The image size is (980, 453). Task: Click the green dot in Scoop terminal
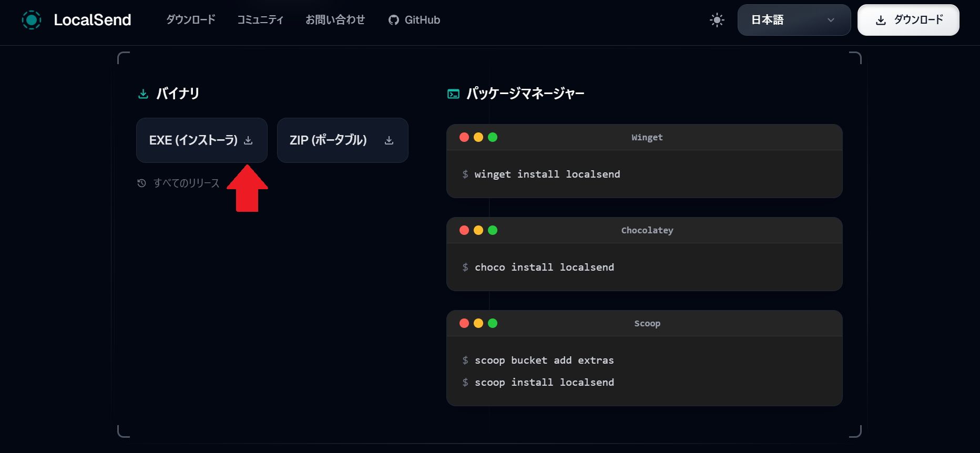pos(493,323)
